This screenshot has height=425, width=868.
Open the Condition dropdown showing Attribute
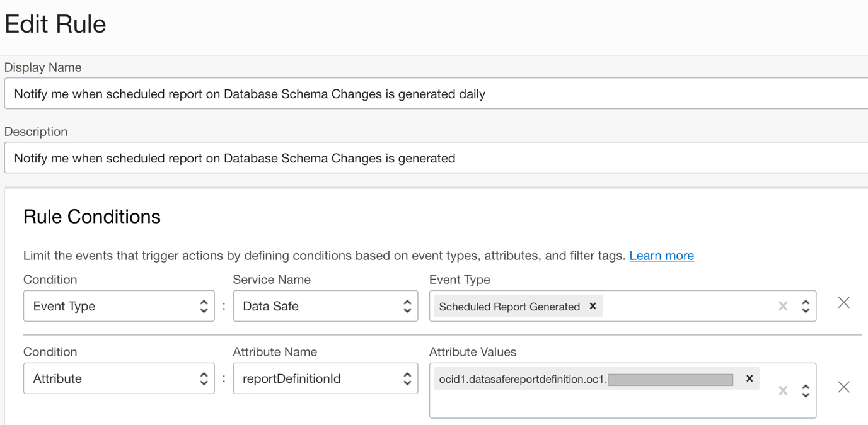coord(119,378)
